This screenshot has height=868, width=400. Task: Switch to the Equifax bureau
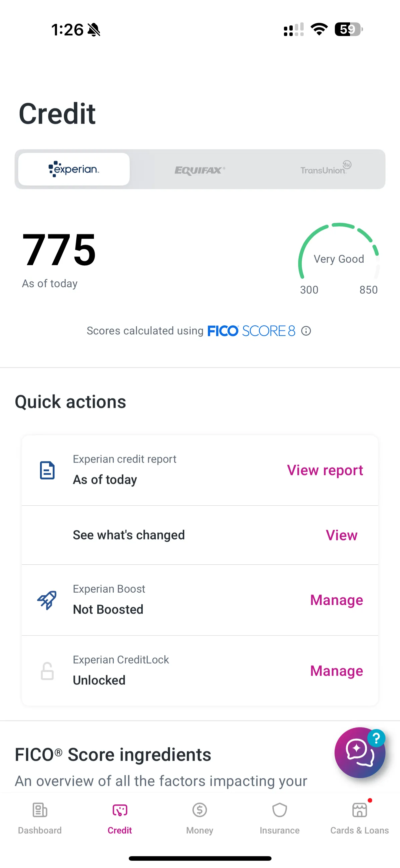point(200,170)
